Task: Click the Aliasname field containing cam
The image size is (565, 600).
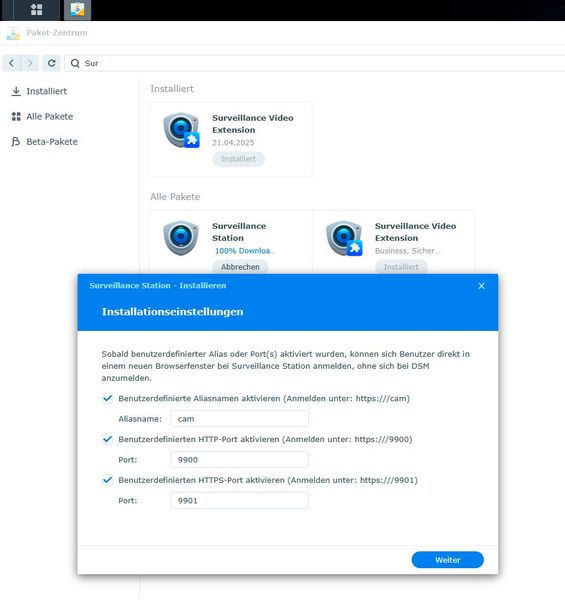Action: click(x=239, y=419)
